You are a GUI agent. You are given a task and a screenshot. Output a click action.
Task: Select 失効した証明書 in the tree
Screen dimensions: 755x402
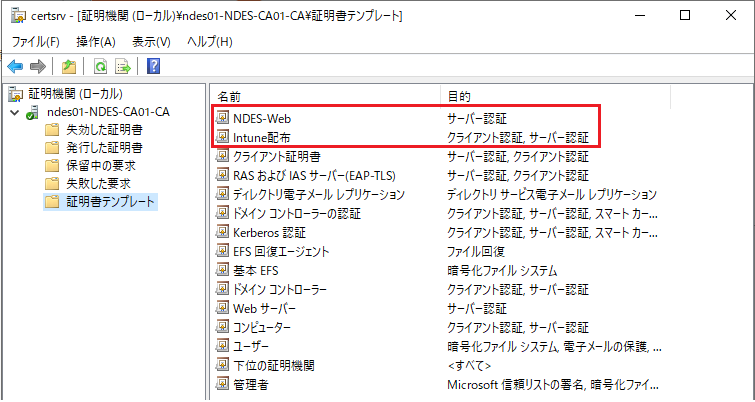coord(104,130)
